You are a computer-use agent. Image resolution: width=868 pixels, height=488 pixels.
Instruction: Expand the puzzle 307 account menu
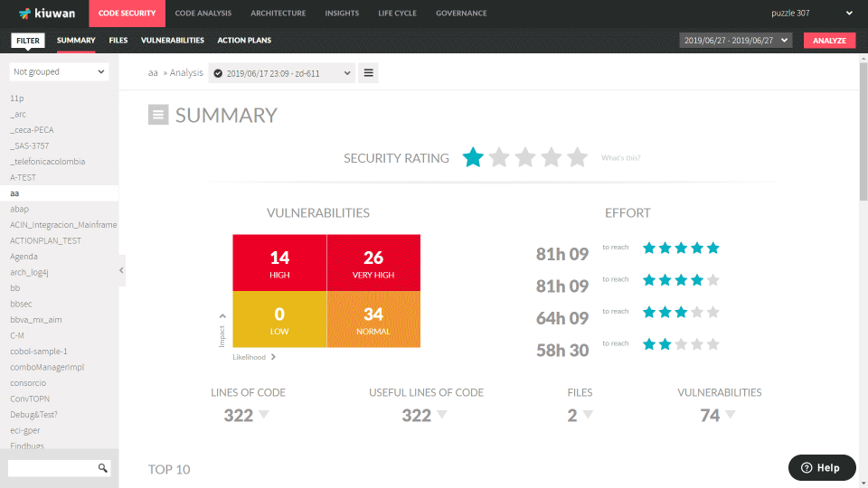coord(811,14)
